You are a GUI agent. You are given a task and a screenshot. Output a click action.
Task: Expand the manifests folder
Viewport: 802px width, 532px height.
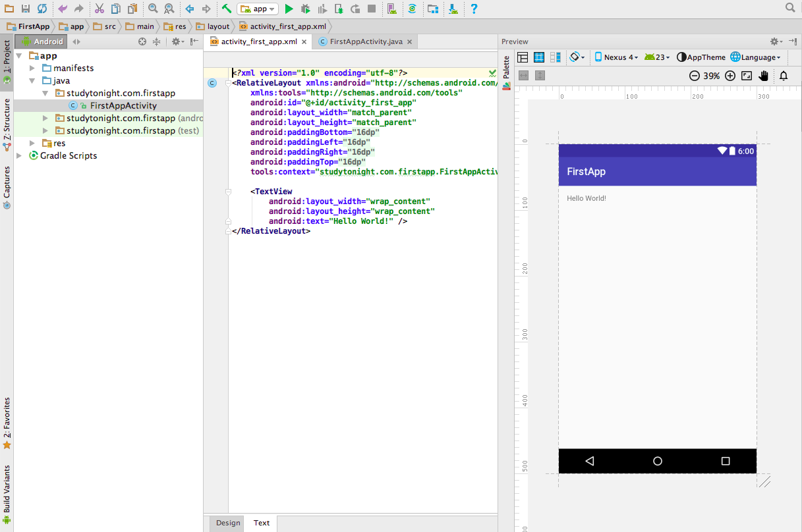pos(32,68)
